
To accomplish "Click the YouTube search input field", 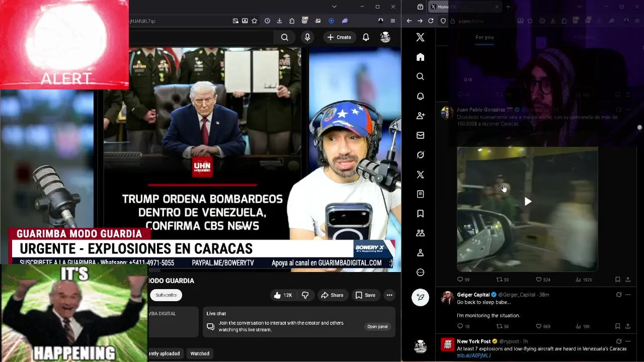I will [x=201, y=37].
